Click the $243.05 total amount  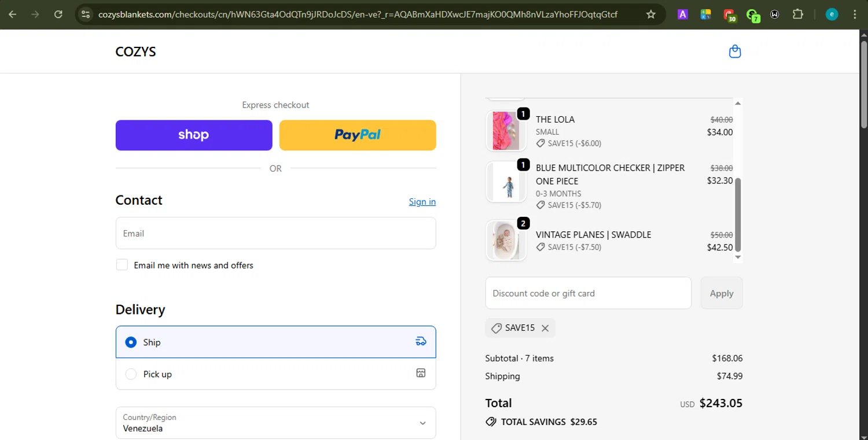[721, 403]
